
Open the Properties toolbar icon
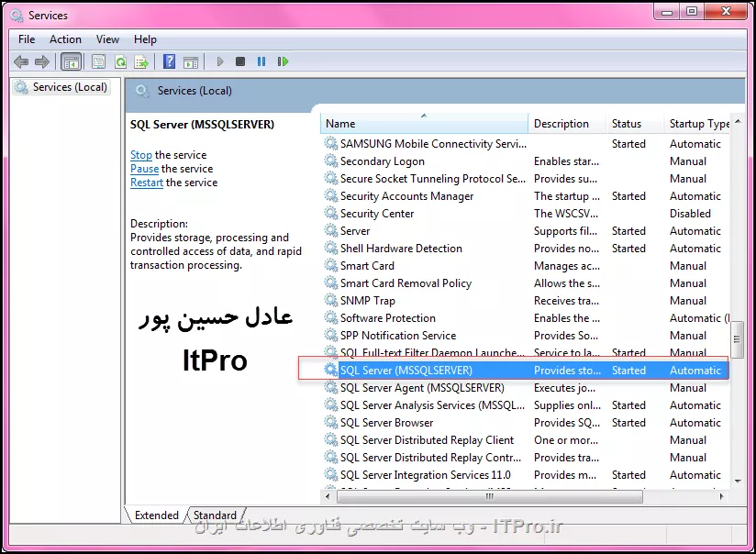point(99,61)
